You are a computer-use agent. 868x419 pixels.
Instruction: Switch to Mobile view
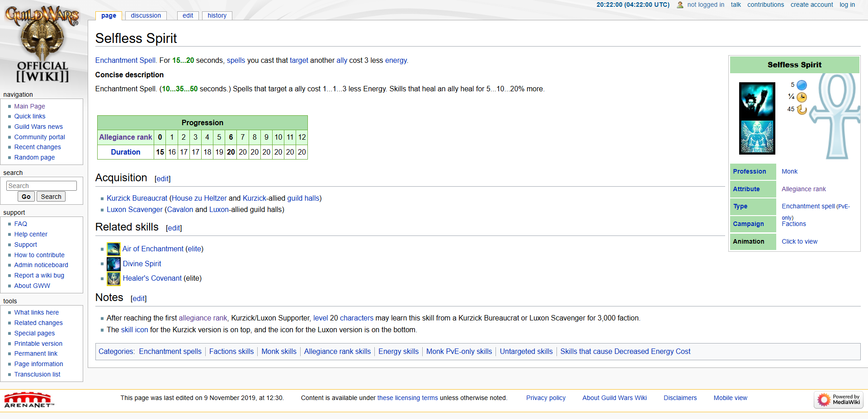coord(730,398)
